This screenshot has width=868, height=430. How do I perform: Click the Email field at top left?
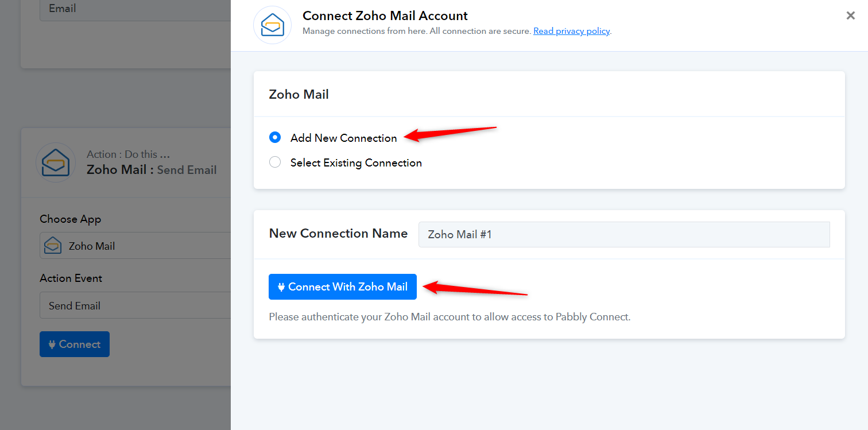coord(135,9)
